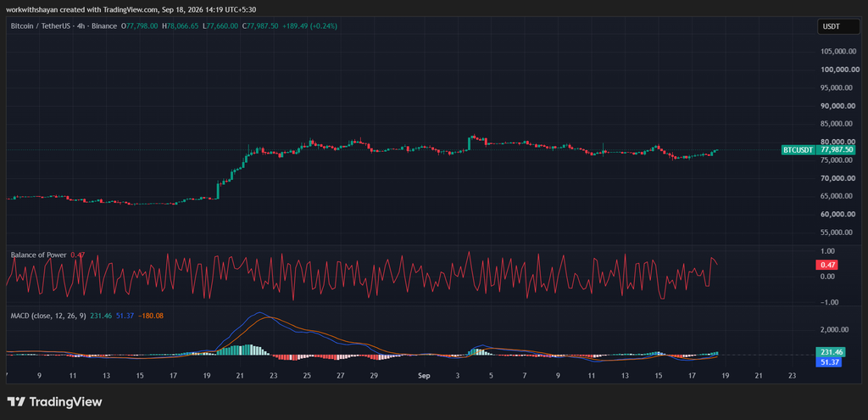Screen dimensions: 868x420
Task: Click the 25 date label on time axis
Action: [x=307, y=376]
